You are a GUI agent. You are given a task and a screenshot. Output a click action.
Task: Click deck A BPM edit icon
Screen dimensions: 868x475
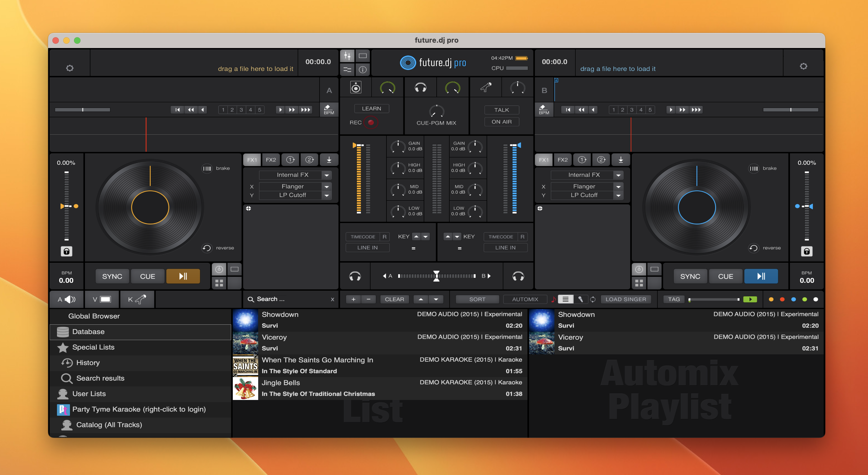coord(328,109)
